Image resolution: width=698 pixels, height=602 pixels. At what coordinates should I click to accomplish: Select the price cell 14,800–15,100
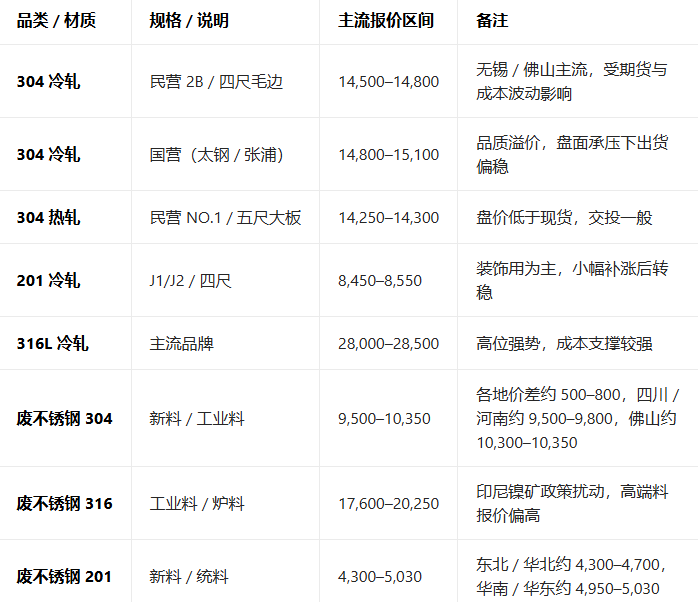coord(388,155)
